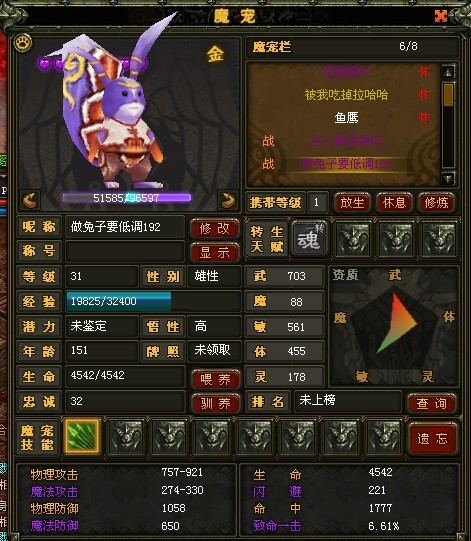Screen dimensions: 471x541
Task: Click the paw print icon above pet portrait
Action: (x=23, y=43)
